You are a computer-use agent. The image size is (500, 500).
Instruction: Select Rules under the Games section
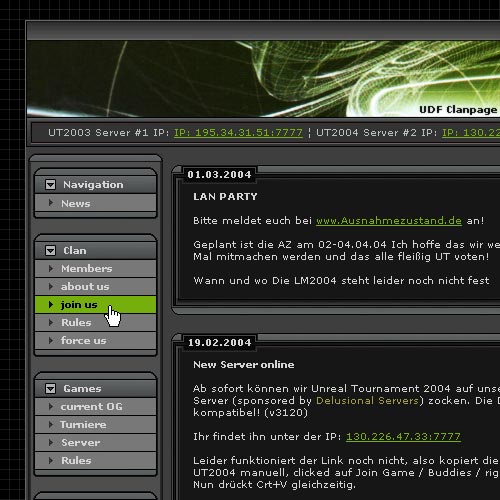tap(95, 460)
